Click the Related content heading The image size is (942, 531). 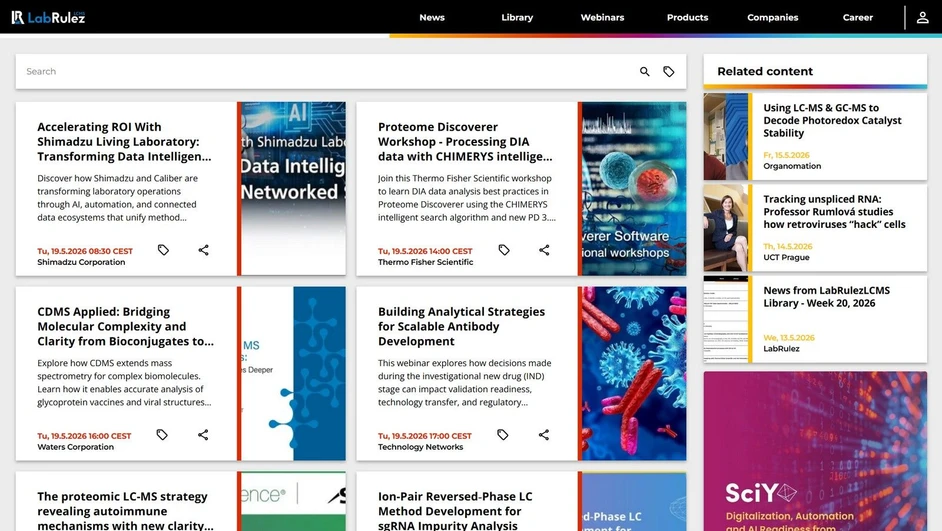[x=765, y=71]
